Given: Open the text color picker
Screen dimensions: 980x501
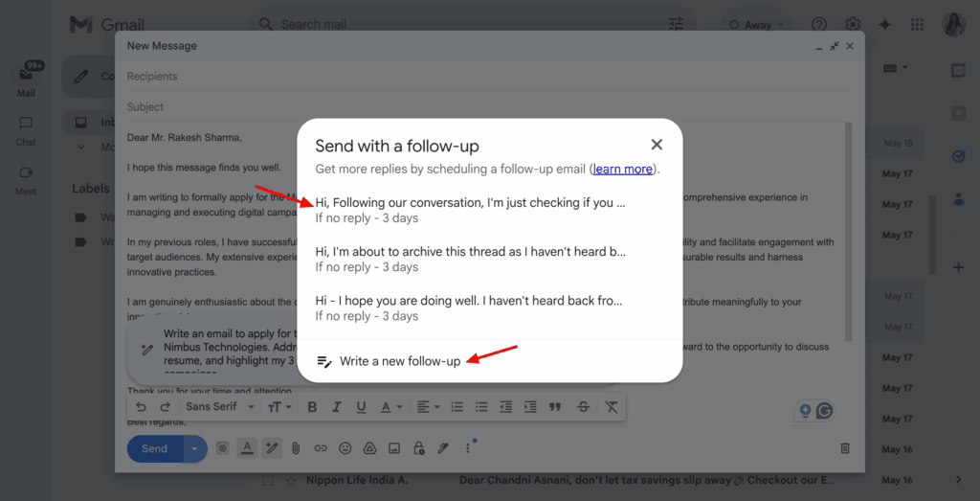Looking at the screenshot, I should [391, 407].
